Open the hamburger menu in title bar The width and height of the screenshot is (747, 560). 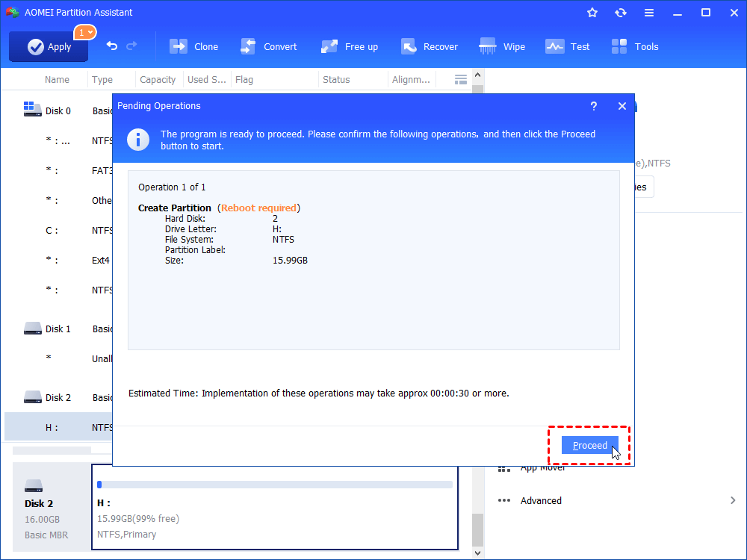click(649, 13)
